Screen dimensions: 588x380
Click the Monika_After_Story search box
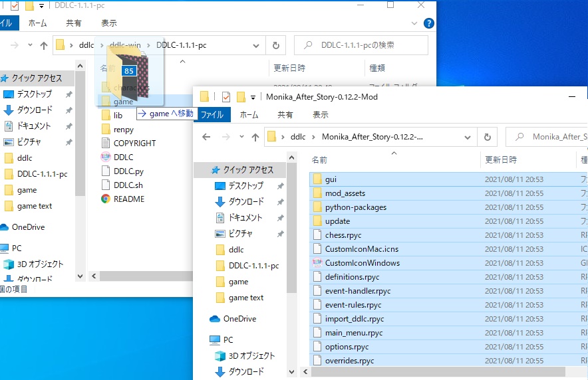(x=547, y=137)
